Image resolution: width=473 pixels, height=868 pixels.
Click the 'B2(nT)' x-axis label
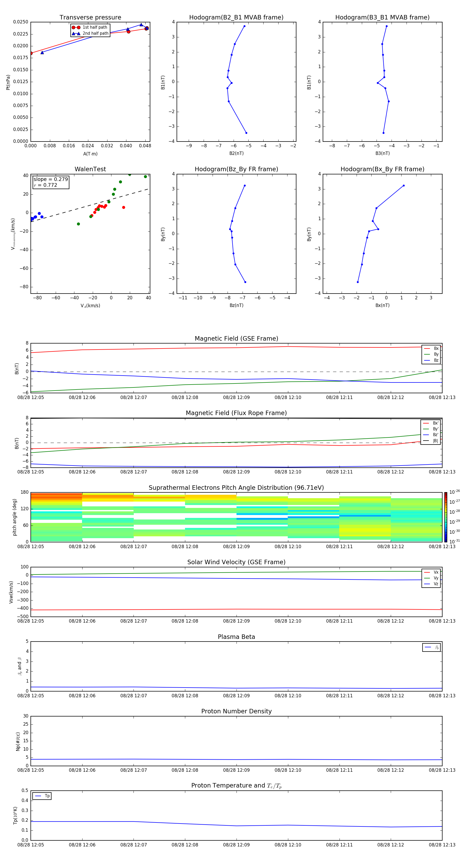[236, 153]
